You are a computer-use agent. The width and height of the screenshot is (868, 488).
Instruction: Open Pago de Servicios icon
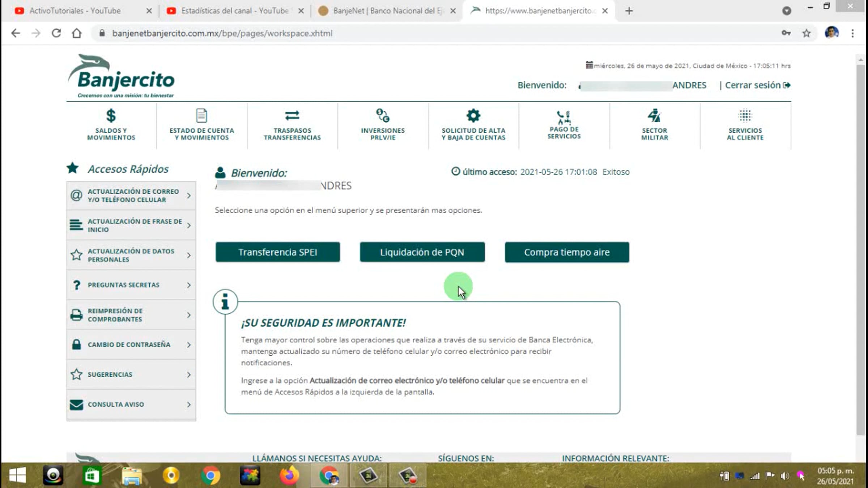[563, 117]
